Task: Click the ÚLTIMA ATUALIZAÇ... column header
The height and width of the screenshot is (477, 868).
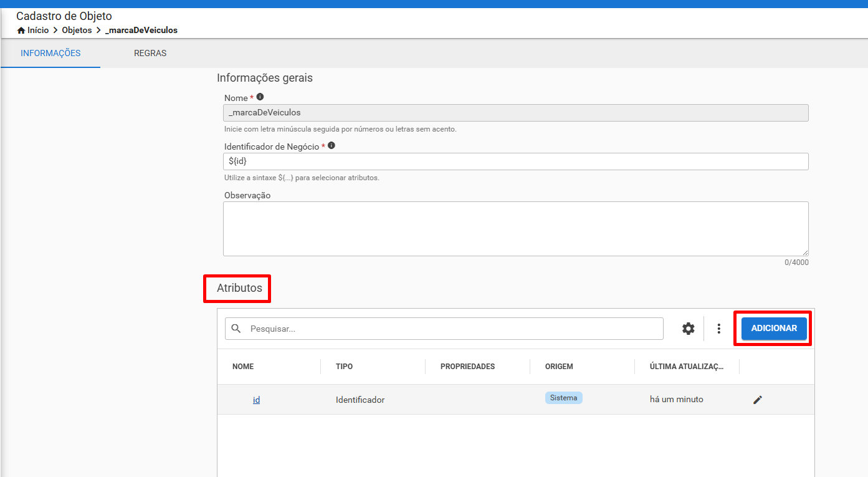Action: tap(687, 367)
